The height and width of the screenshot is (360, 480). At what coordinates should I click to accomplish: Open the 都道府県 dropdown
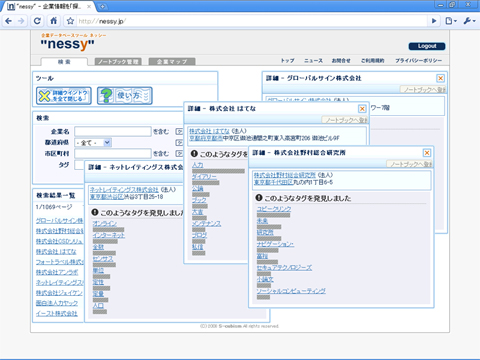tap(93, 143)
